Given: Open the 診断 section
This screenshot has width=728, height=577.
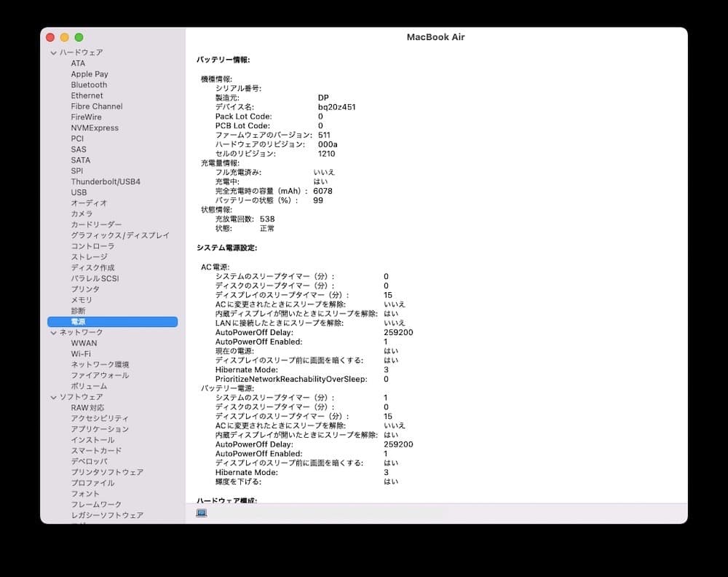Looking at the screenshot, I should [78, 310].
